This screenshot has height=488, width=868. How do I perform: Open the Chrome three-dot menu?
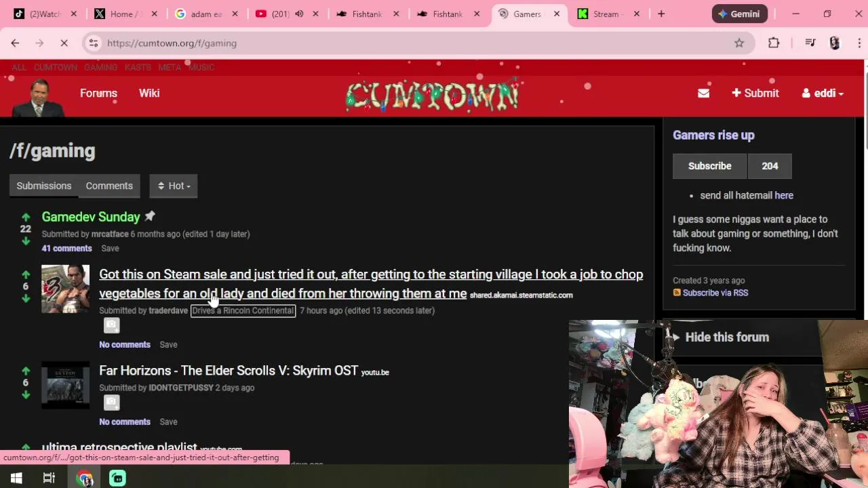(x=859, y=43)
